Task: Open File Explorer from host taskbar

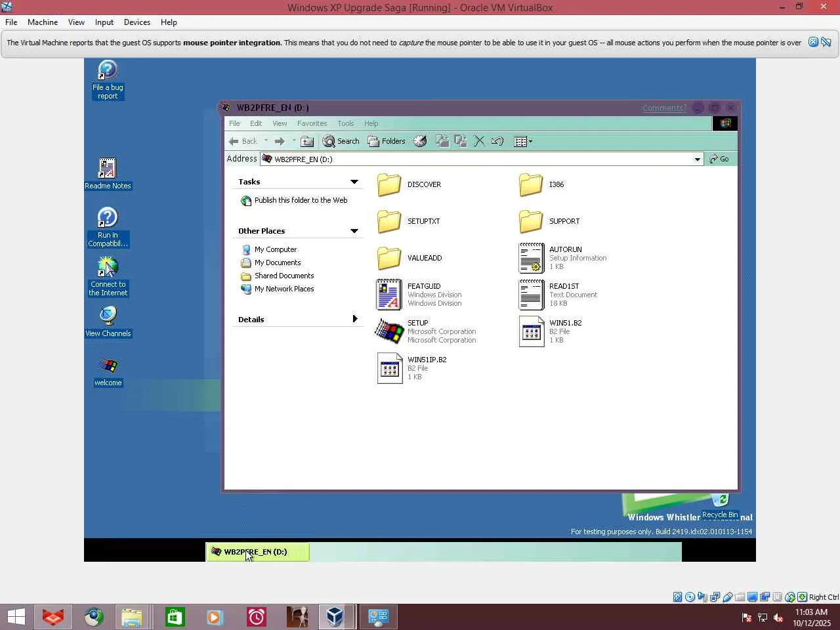Action: click(131, 617)
